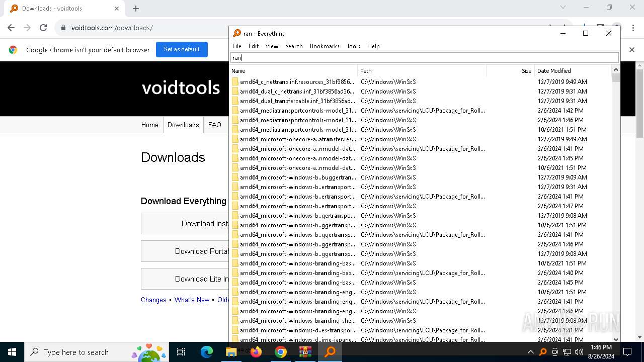
Task: Open the Windows Start menu
Action: pos(12,352)
